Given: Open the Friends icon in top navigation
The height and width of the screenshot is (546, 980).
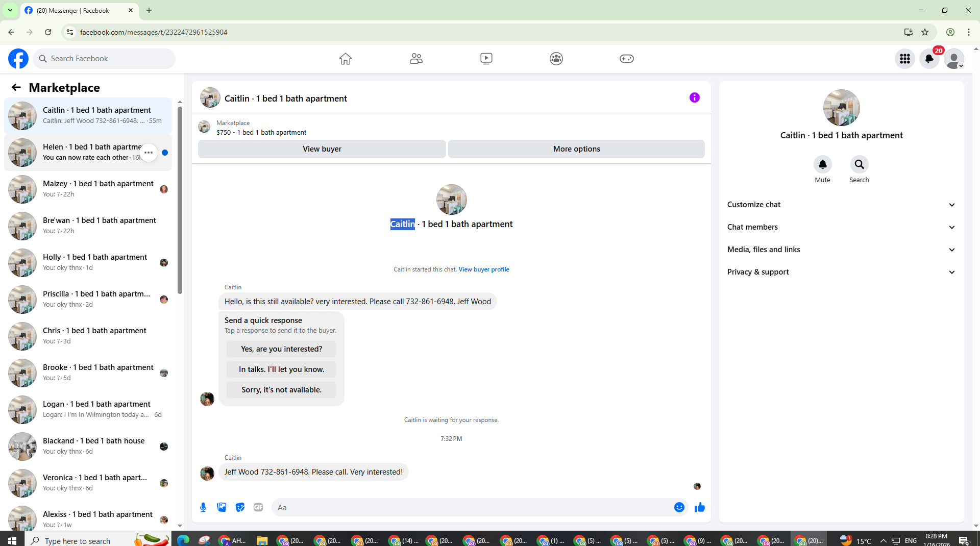Looking at the screenshot, I should [416, 59].
